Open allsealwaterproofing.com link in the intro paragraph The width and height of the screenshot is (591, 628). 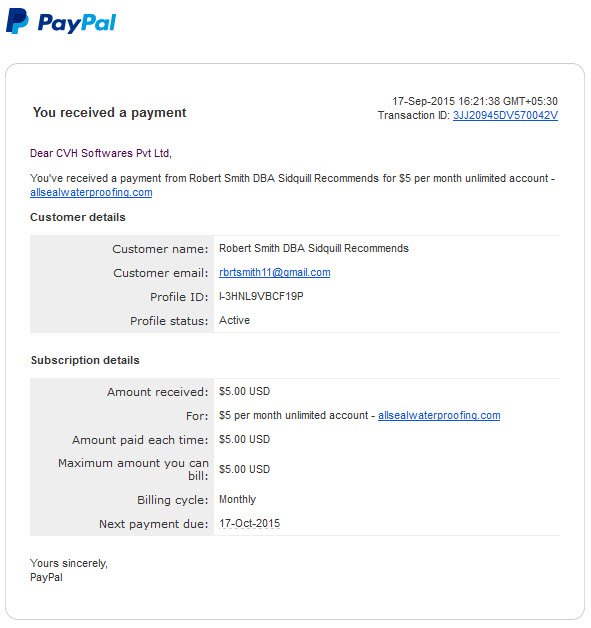[x=91, y=192]
